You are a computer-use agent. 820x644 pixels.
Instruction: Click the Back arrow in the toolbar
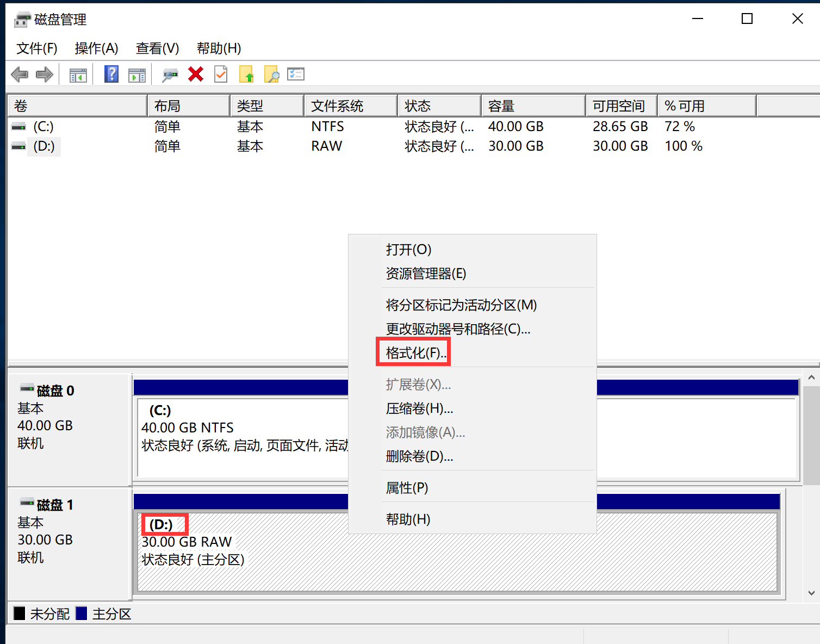[20, 75]
